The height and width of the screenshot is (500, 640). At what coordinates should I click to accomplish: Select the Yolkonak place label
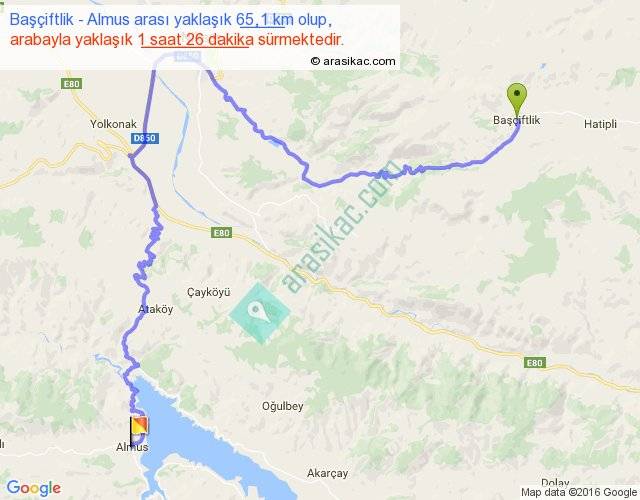tap(113, 124)
